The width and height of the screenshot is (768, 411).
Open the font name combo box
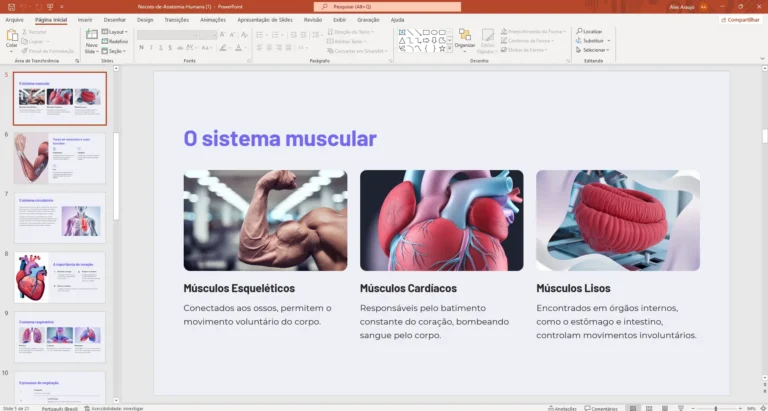(x=168, y=35)
